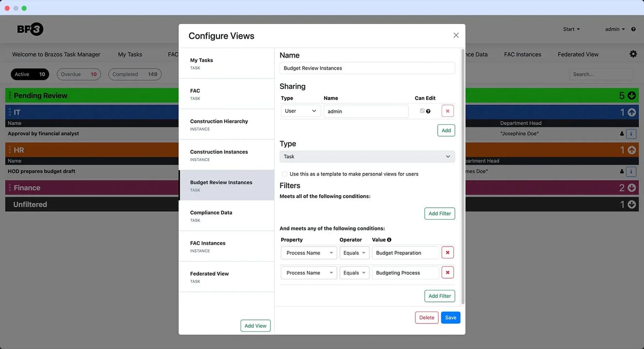Toggle the Can Edit checkbox for admin
The width and height of the screenshot is (644, 349).
point(422,111)
